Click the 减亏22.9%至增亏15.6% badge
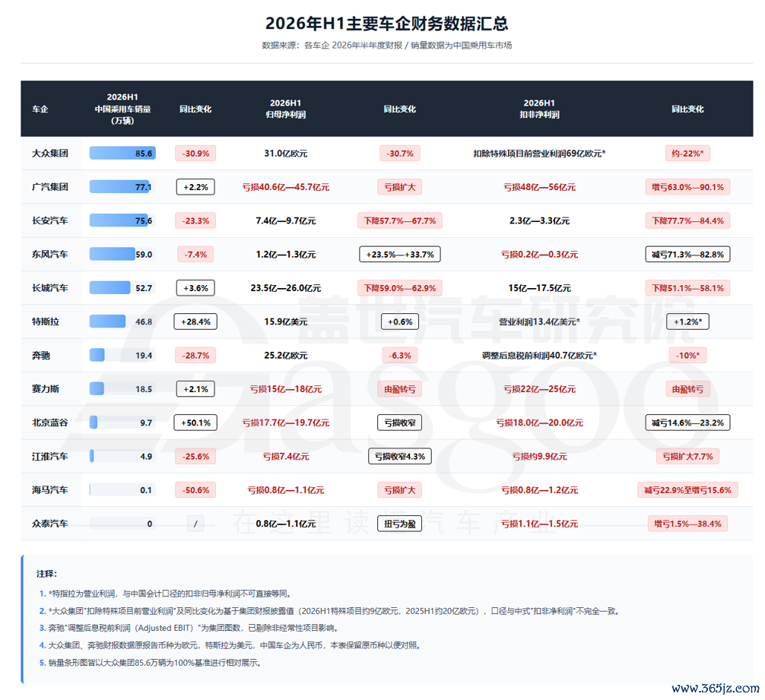The height and width of the screenshot is (700, 765). click(687, 490)
